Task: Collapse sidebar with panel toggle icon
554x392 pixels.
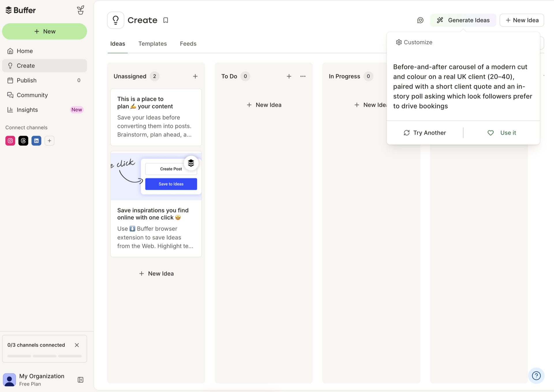Action: [x=81, y=380]
